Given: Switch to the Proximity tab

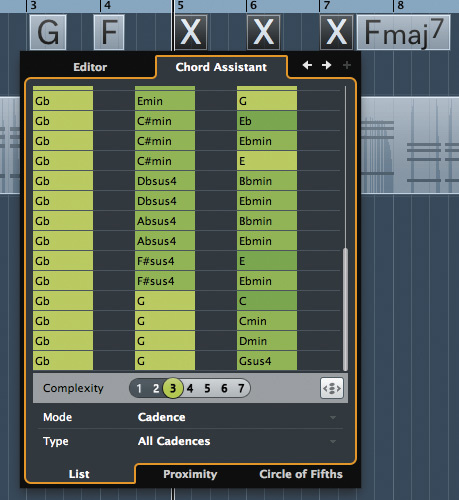Looking at the screenshot, I should click(190, 474).
